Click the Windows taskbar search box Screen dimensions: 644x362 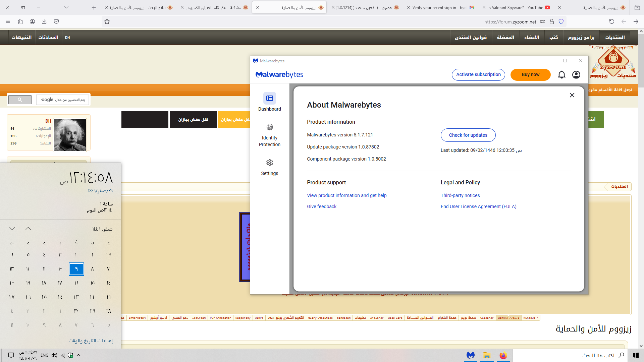570,355
